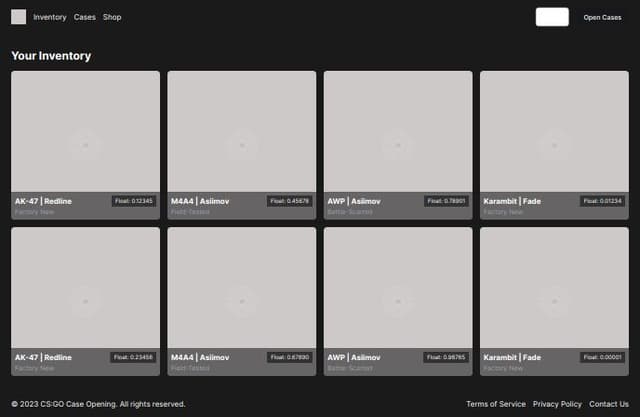Viewport: 640px width, 417px height.
Task: Click Factory New under Karambit with float 0.00001
Action: (x=503, y=368)
